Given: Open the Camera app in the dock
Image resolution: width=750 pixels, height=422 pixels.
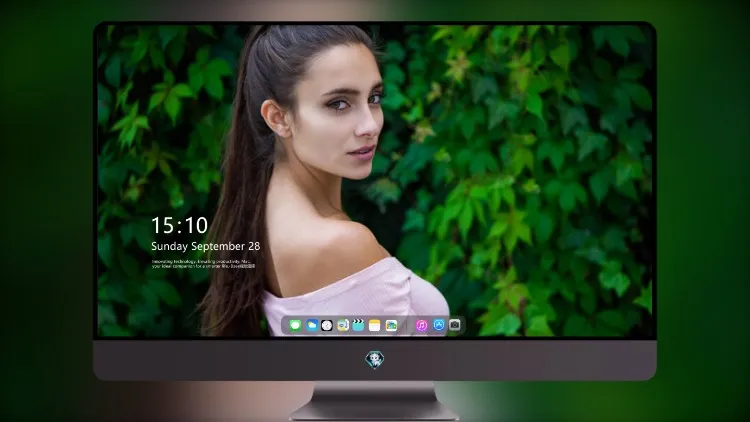Looking at the screenshot, I should pyautogui.click(x=455, y=325).
